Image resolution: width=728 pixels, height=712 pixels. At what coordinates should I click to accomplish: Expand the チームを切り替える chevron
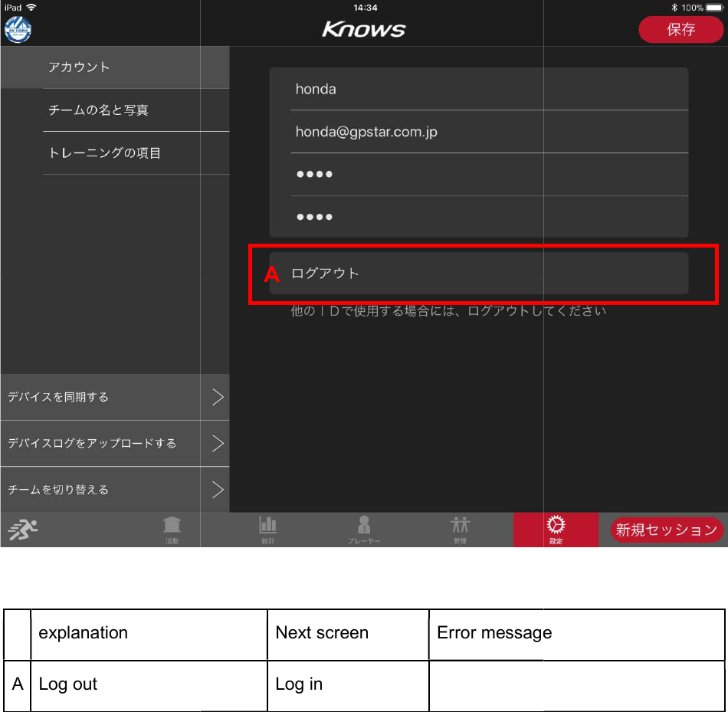(218, 490)
